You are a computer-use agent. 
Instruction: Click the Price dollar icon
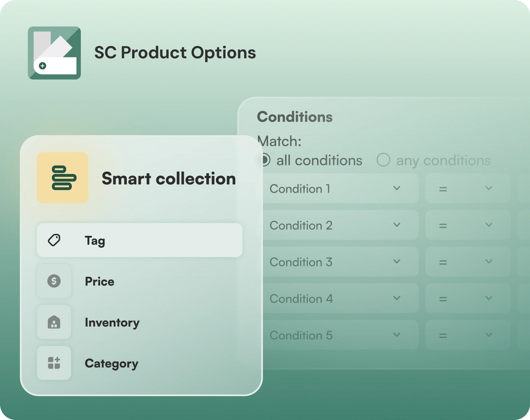coord(54,281)
